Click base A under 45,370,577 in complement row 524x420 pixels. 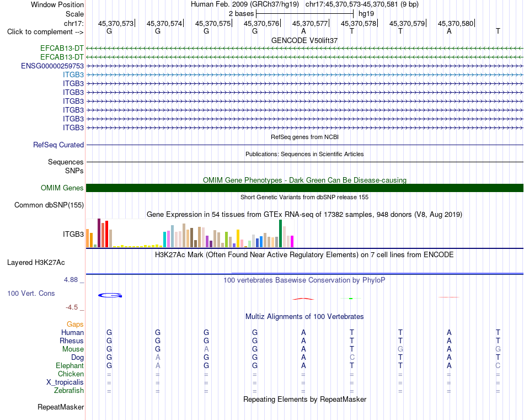tap(303, 31)
